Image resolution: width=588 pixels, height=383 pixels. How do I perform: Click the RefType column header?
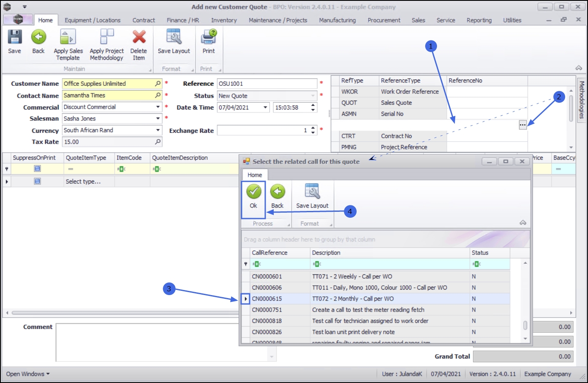(x=359, y=81)
